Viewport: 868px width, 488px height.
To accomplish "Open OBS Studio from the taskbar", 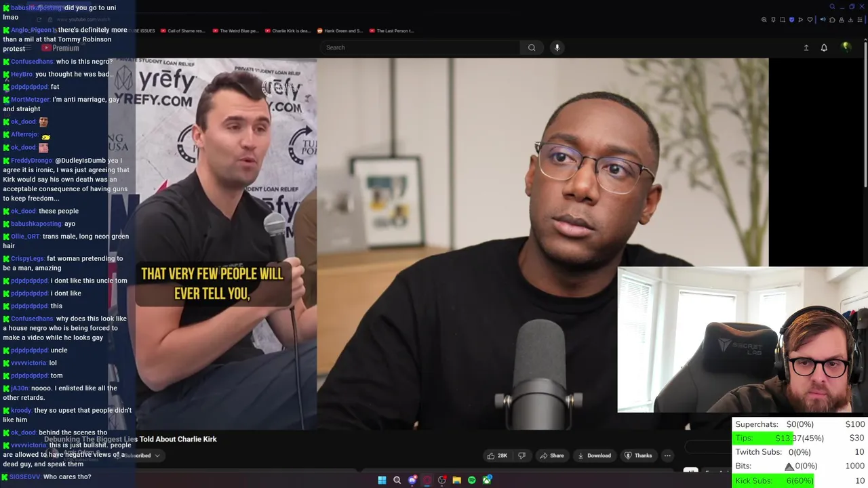I will (442, 480).
